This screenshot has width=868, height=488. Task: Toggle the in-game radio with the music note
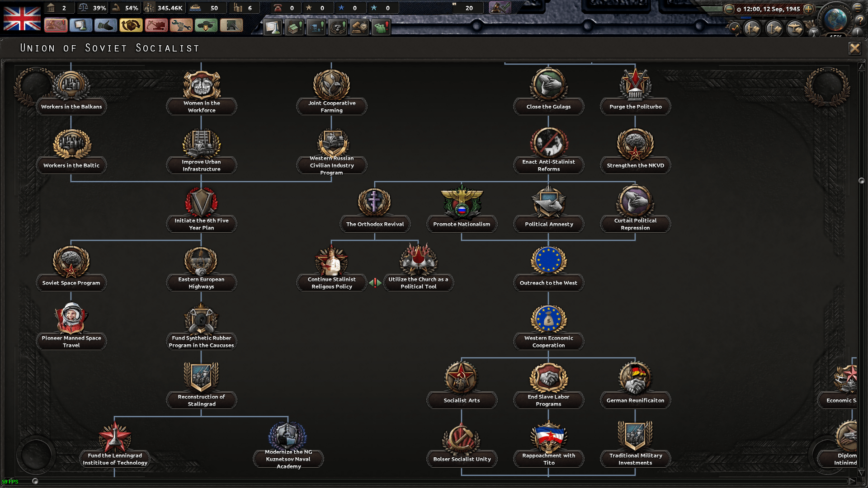click(734, 28)
